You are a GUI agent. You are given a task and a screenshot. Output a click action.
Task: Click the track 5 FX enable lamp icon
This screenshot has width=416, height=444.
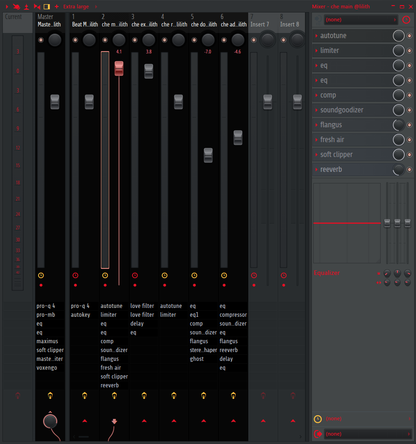203,396
